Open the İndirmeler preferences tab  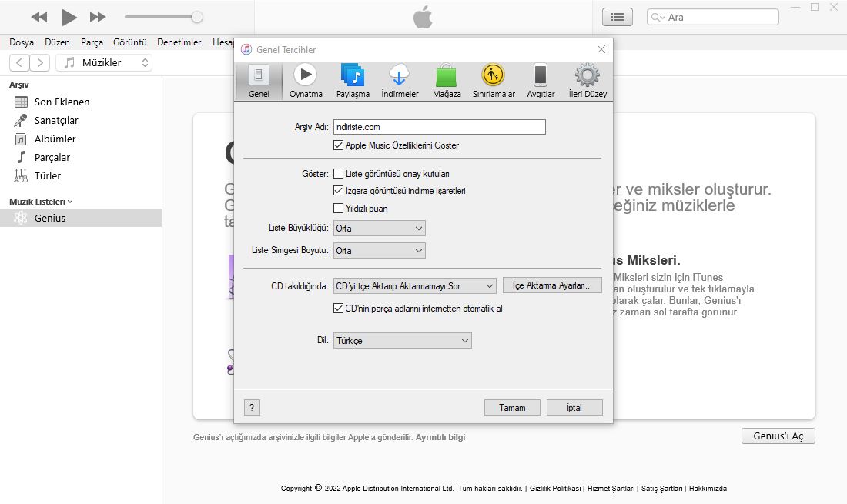click(400, 82)
